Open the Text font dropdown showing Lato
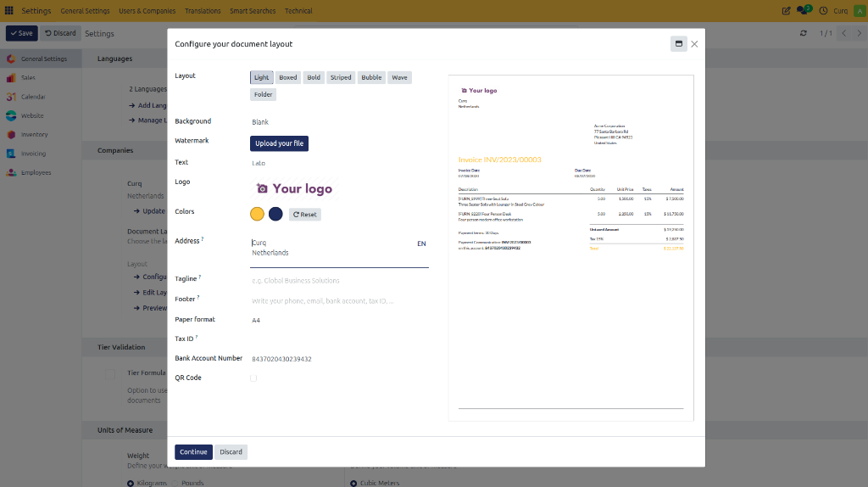The width and height of the screenshot is (868, 487). 339,163
